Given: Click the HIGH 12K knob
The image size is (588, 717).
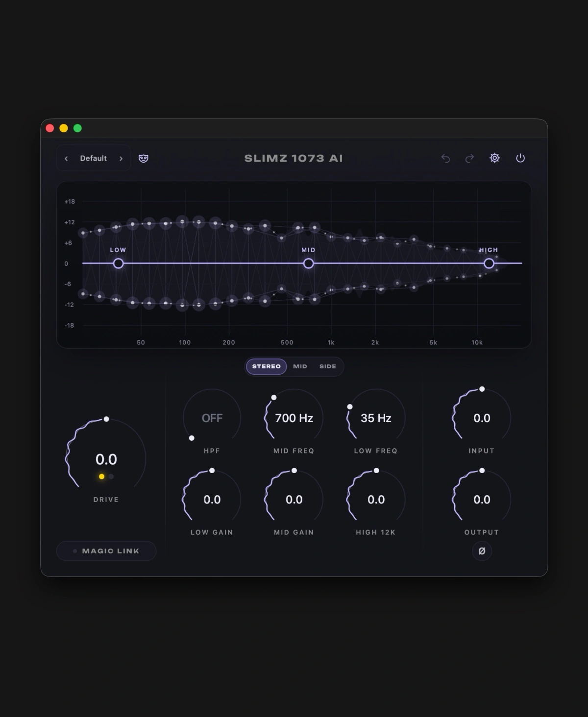Looking at the screenshot, I should (376, 499).
